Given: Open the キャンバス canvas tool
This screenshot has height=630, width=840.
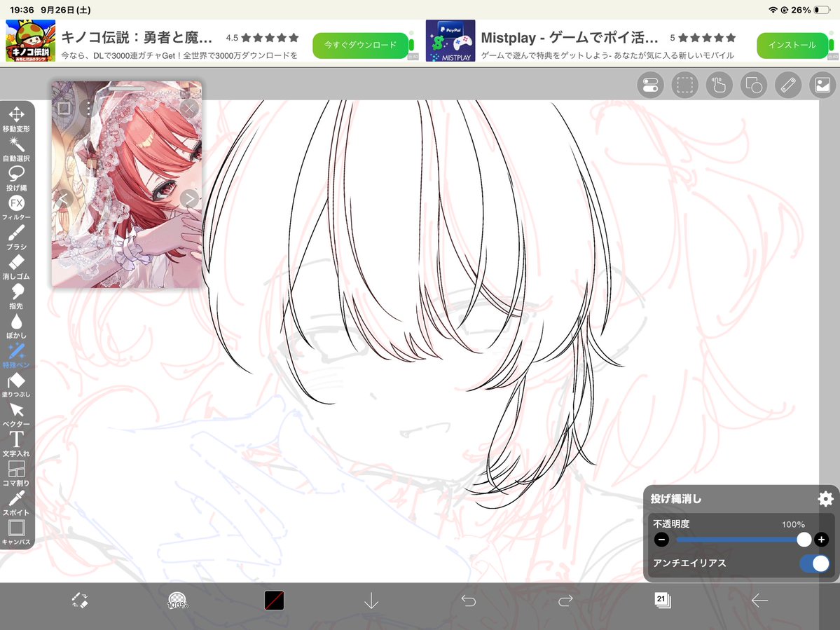Looking at the screenshot, I should (16, 533).
